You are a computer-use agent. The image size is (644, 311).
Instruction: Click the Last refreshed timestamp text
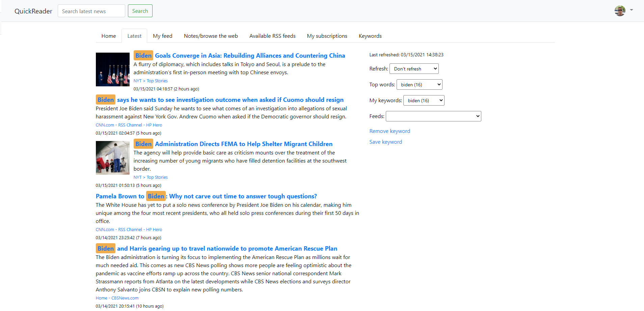(406, 55)
